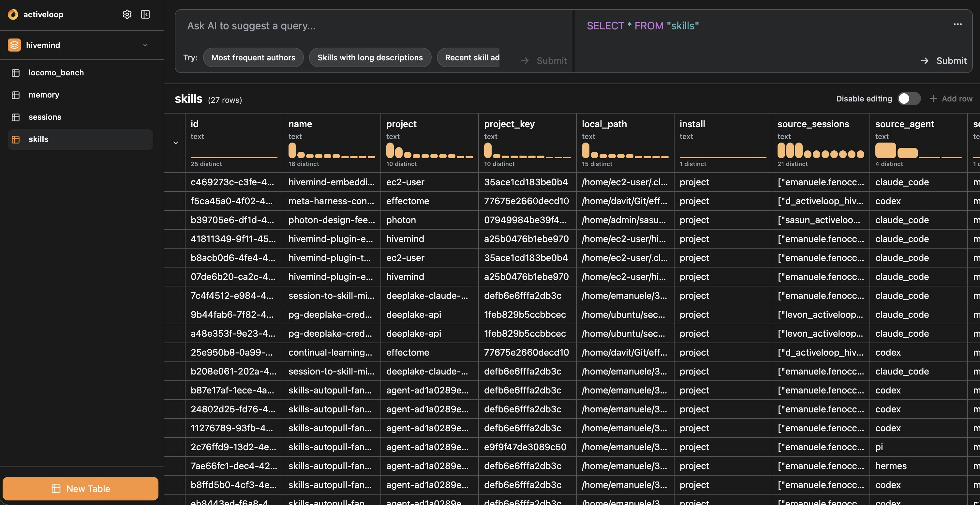
Task: Expand the row chevron beside id column header
Action: pos(176,143)
